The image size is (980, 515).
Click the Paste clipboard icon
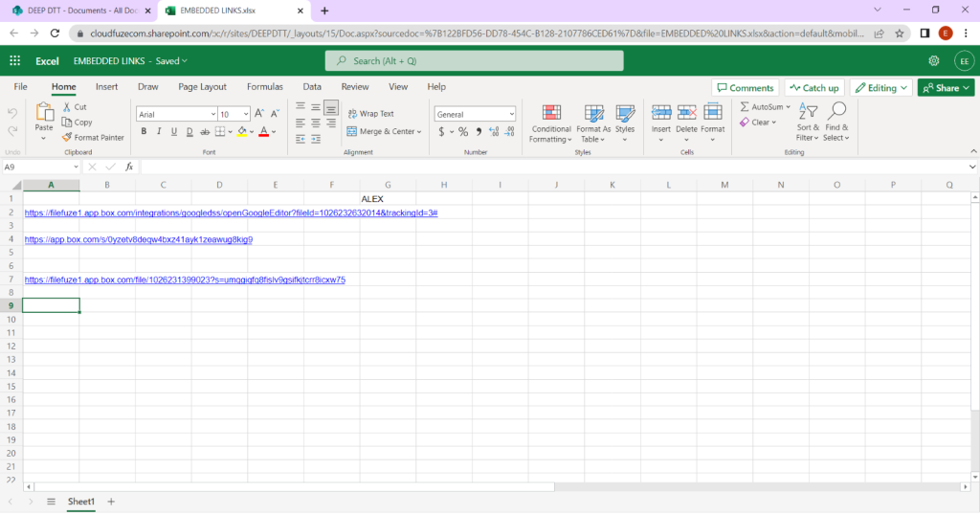click(44, 113)
